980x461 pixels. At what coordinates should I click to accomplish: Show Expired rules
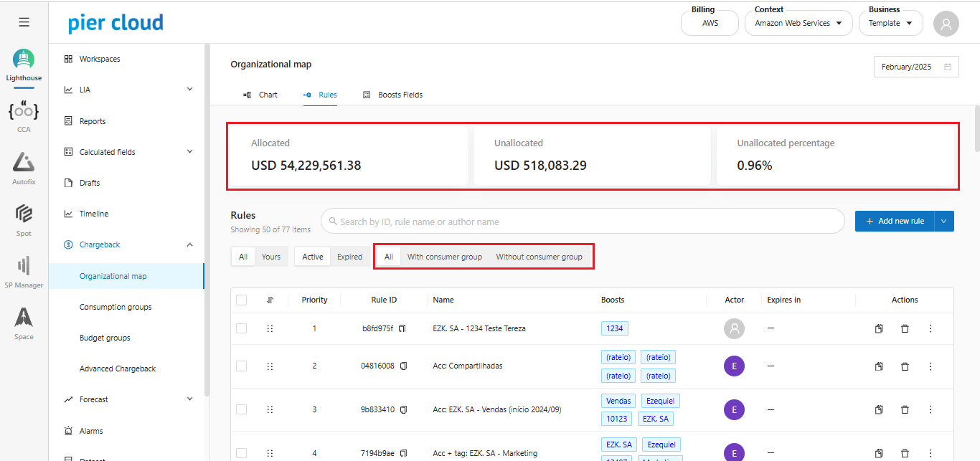point(349,257)
